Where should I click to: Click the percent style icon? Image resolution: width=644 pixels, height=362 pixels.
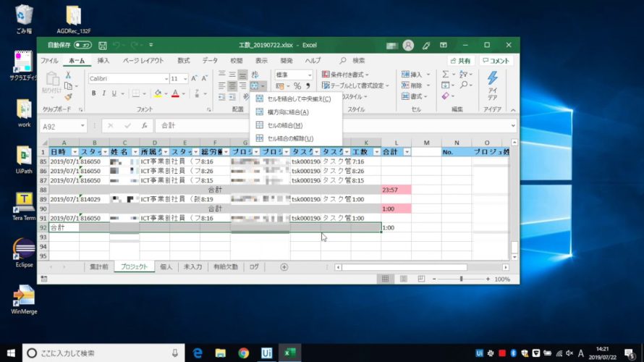coord(297,86)
